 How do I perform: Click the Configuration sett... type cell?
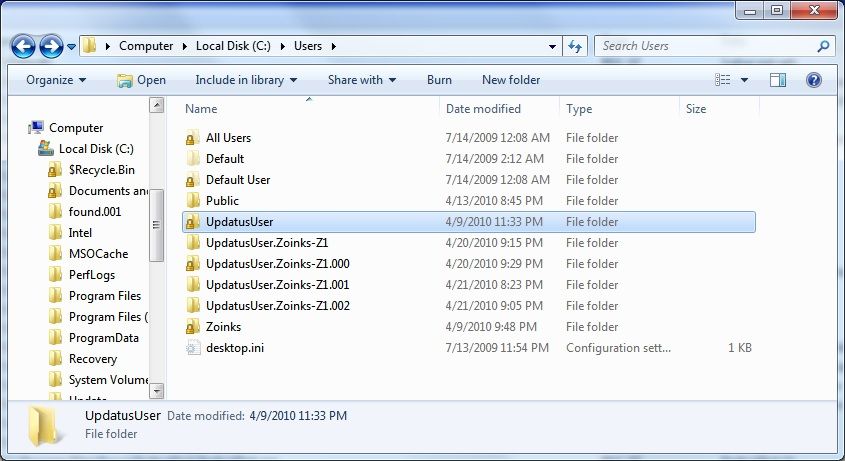point(618,348)
